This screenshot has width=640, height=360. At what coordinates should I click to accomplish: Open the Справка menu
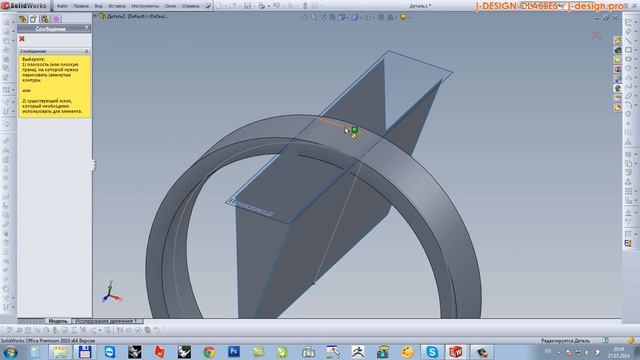pyautogui.click(x=190, y=6)
